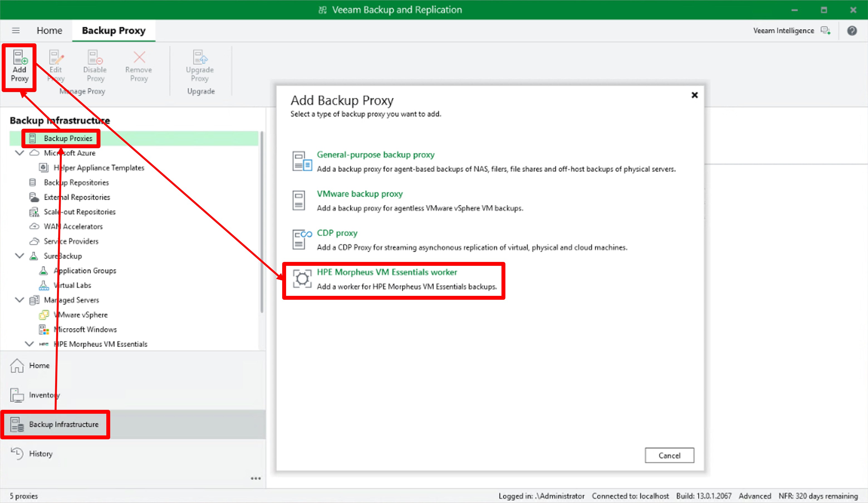Click the Virtual Labs icon

43,285
